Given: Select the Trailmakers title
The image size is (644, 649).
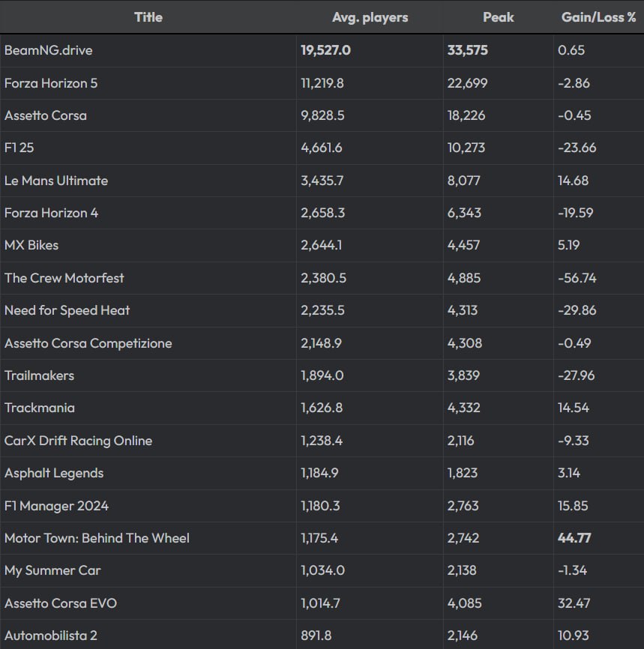Looking at the screenshot, I should click(x=39, y=375).
